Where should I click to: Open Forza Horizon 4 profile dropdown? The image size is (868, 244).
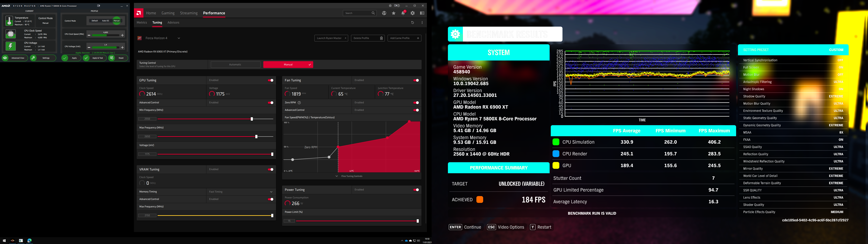pyautogui.click(x=179, y=38)
